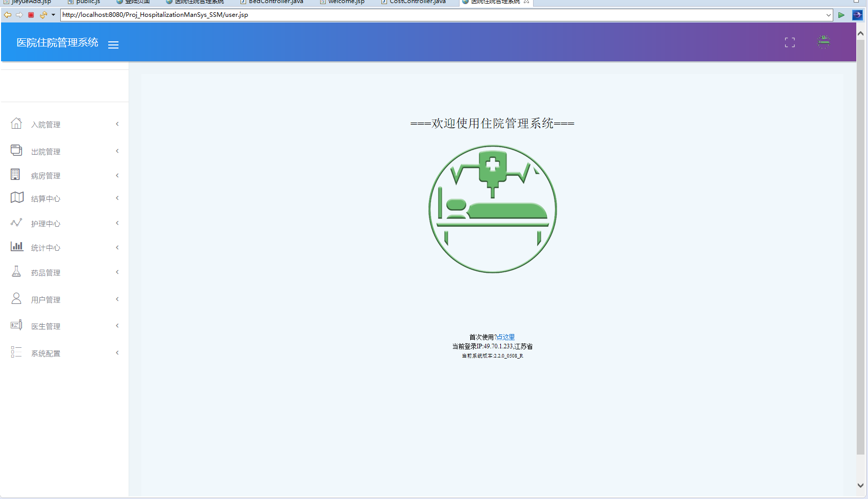This screenshot has width=868, height=499.
Task: Expand the 医生管理 menu chevron
Action: [x=117, y=325]
